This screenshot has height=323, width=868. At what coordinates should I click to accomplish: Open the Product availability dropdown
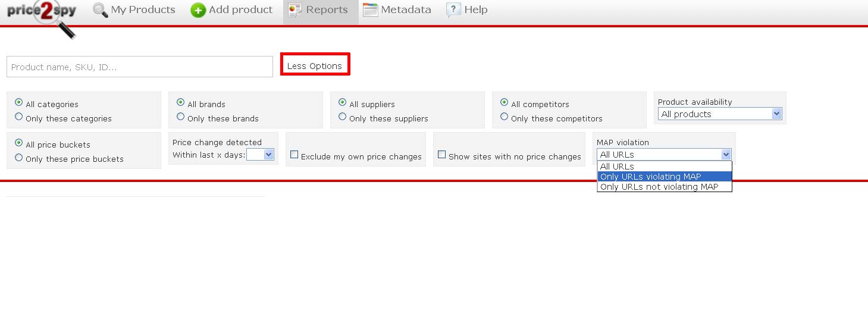(x=720, y=114)
